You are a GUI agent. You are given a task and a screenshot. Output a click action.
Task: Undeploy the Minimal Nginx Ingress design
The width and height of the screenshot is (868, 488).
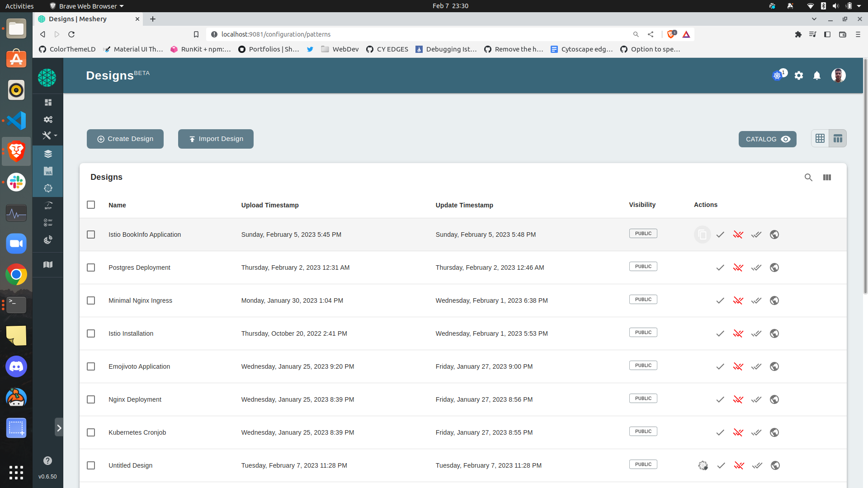[x=738, y=300]
